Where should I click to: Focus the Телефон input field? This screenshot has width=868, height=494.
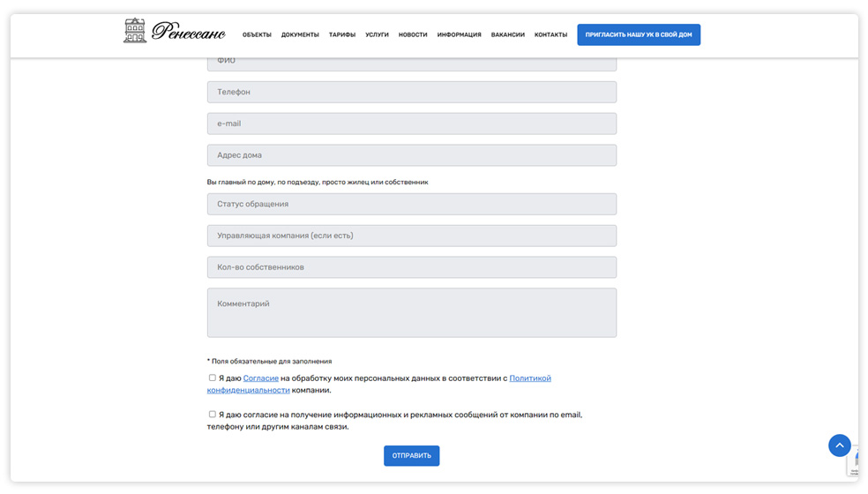tap(411, 92)
